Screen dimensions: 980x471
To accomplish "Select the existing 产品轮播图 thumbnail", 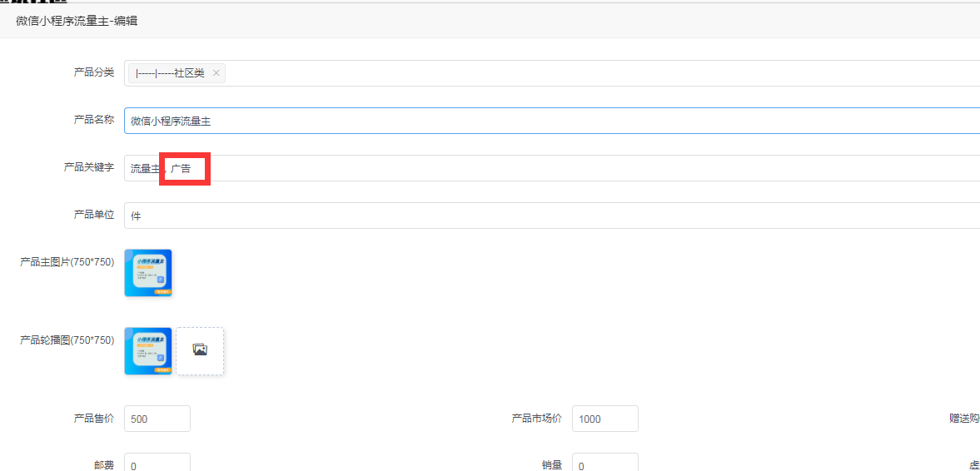I will pos(148,351).
